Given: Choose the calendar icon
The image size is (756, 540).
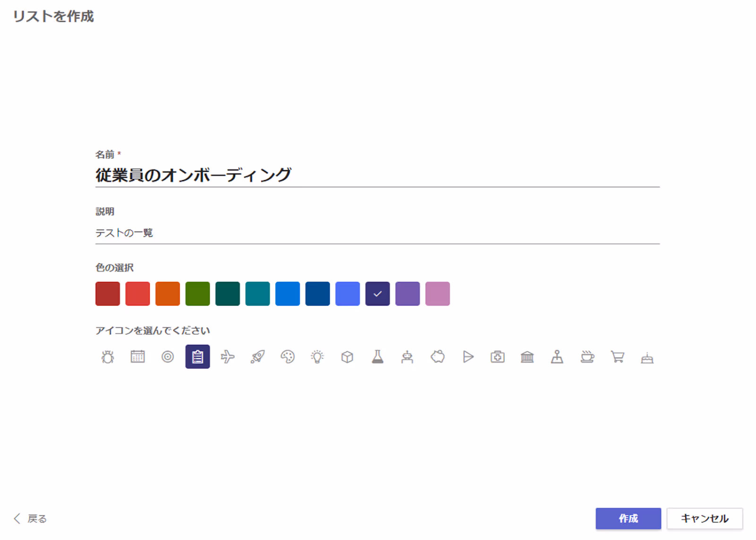Looking at the screenshot, I should 137,357.
